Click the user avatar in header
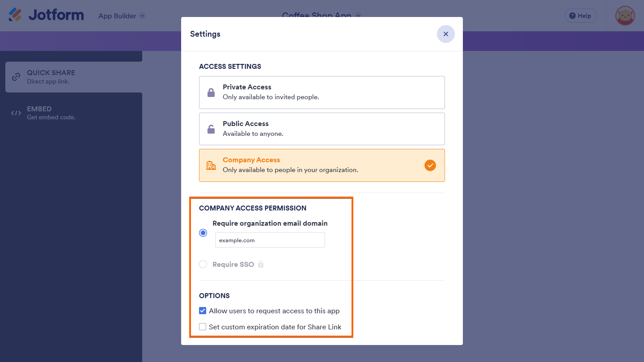The width and height of the screenshot is (644, 362). coord(625,16)
